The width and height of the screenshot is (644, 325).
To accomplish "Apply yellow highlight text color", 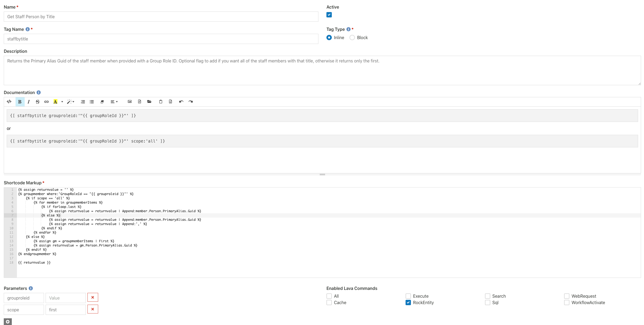I will click(x=55, y=102).
